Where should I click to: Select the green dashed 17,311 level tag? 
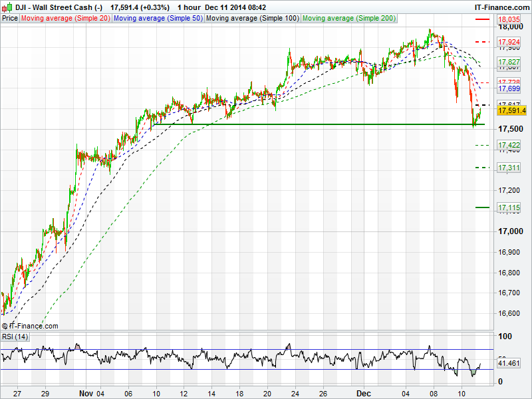(x=509, y=168)
